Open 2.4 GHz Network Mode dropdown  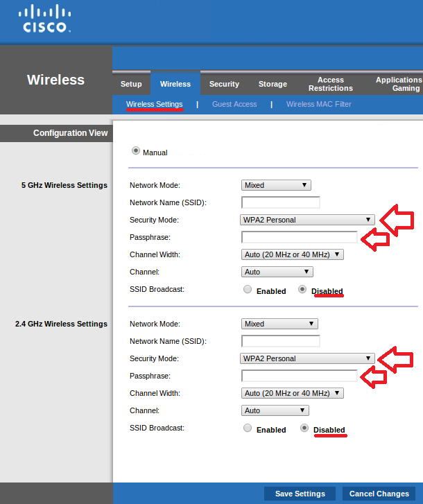[279, 324]
